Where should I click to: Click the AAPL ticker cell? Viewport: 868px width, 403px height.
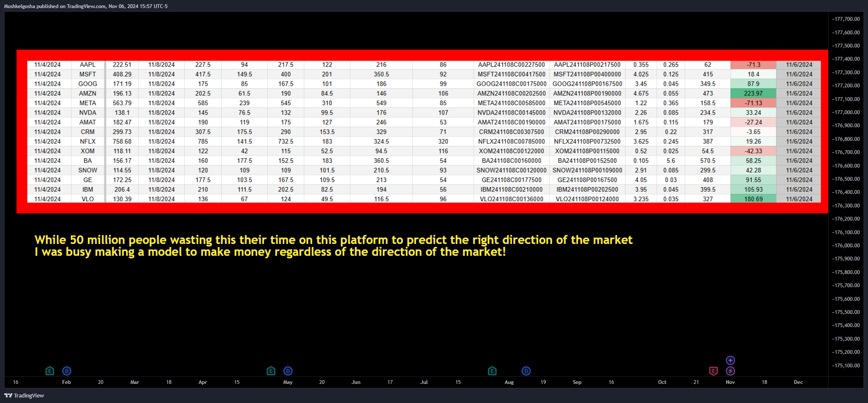[88, 64]
